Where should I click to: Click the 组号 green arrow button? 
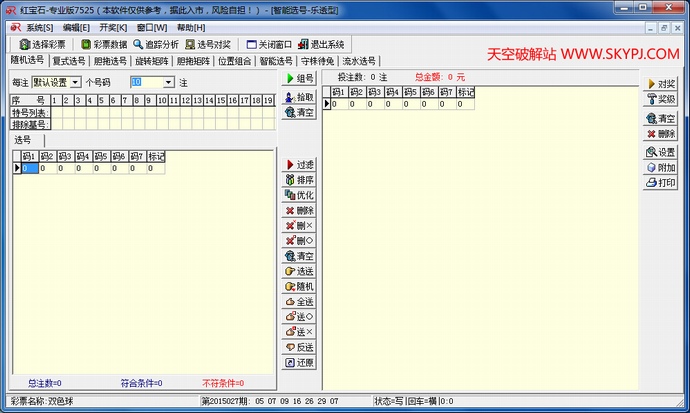tap(299, 78)
